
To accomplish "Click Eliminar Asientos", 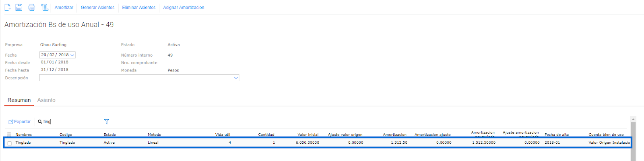I will coord(139,8).
